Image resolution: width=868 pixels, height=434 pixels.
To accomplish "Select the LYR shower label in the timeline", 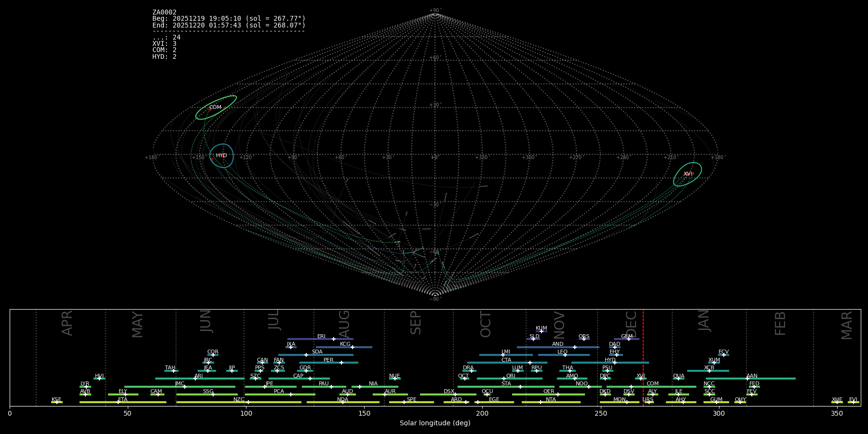I will tap(85, 384).
